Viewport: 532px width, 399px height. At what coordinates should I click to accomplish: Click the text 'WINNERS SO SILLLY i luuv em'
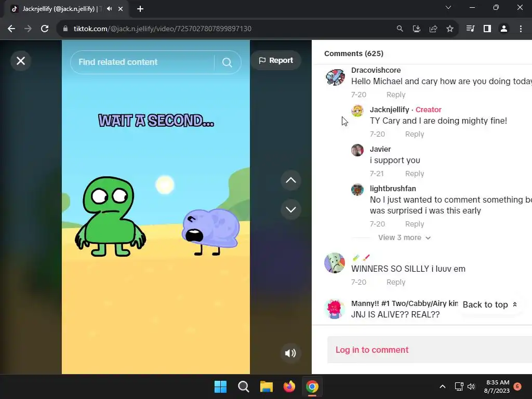[408, 269]
